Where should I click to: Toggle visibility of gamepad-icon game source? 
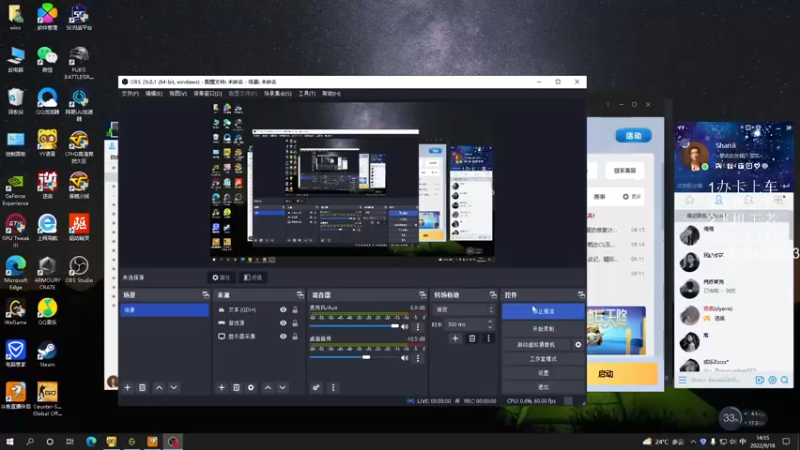coord(283,323)
